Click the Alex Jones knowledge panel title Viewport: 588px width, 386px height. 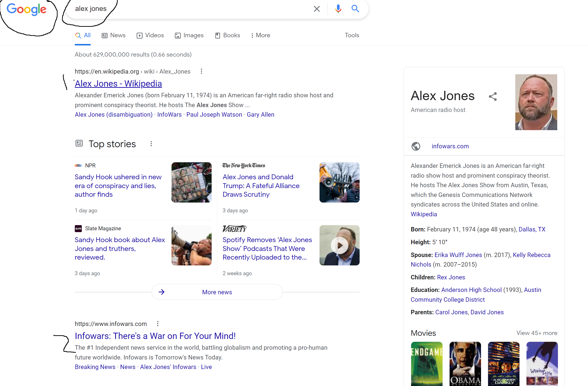tap(443, 96)
